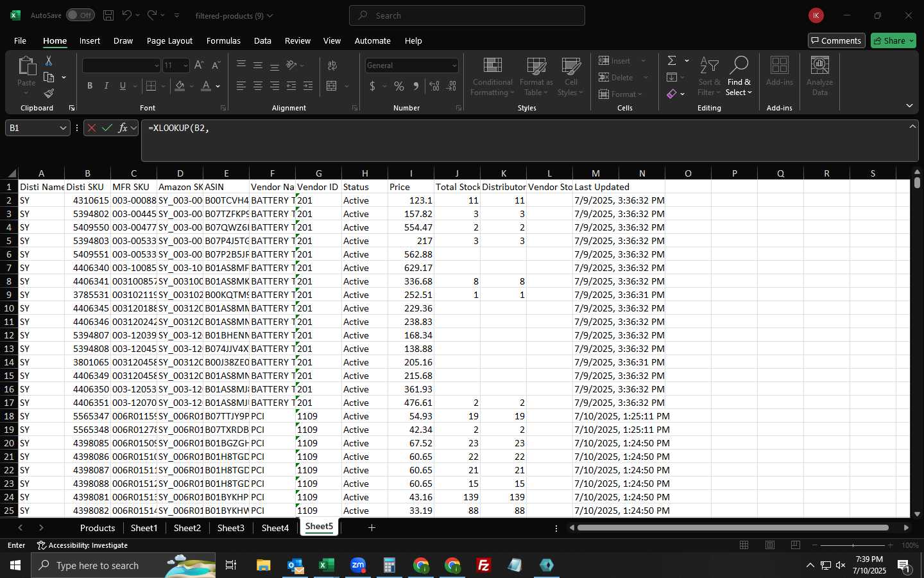The height and width of the screenshot is (578, 924).
Task: Switch to the Products sheet tab
Action: coord(98,528)
